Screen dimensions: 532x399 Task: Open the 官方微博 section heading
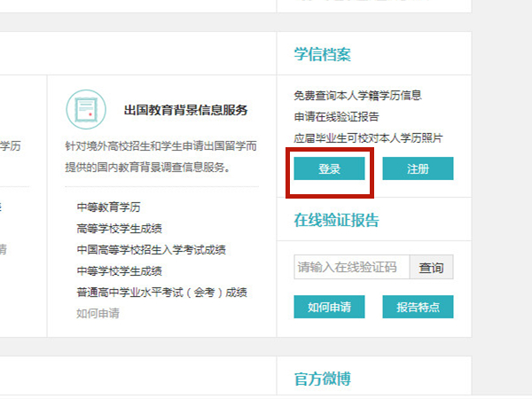(323, 379)
